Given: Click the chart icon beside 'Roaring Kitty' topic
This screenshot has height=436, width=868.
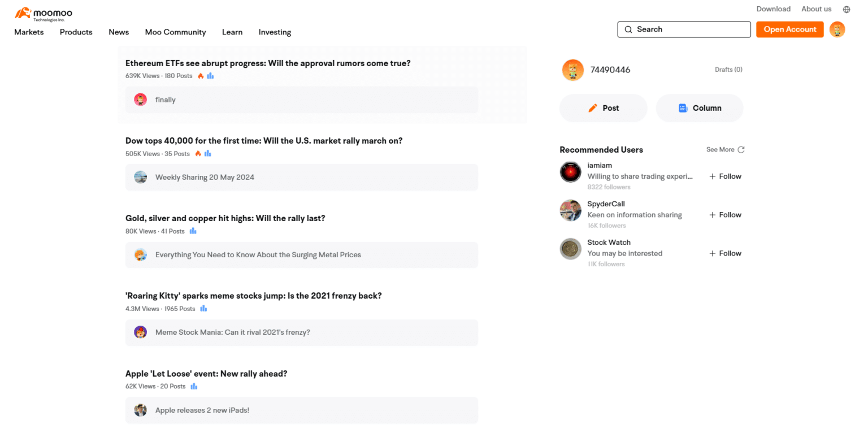Looking at the screenshot, I should (203, 309).
